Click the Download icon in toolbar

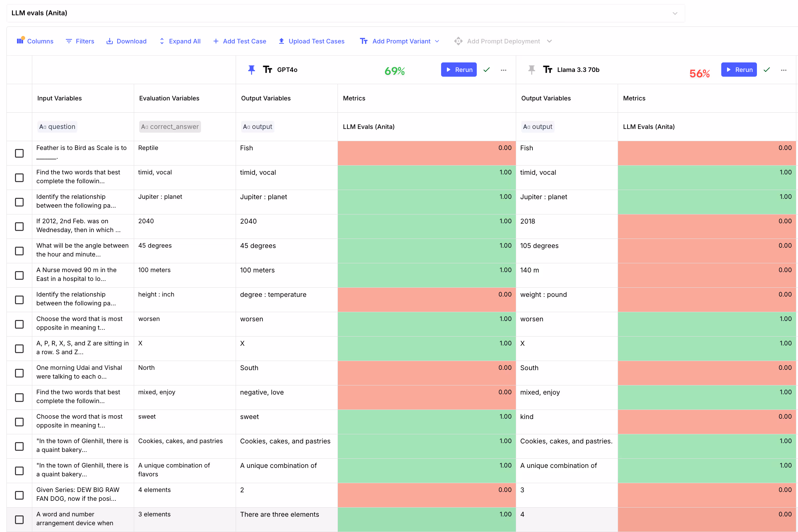[109, 41]
